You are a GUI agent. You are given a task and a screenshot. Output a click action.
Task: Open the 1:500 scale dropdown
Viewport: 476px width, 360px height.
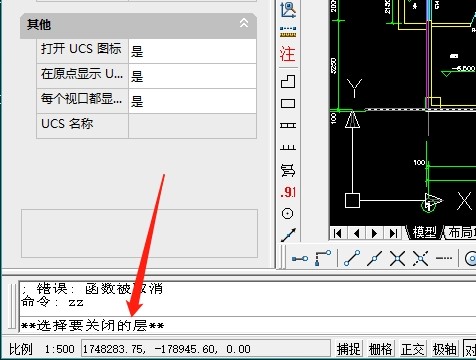click(x=60, y=349)
